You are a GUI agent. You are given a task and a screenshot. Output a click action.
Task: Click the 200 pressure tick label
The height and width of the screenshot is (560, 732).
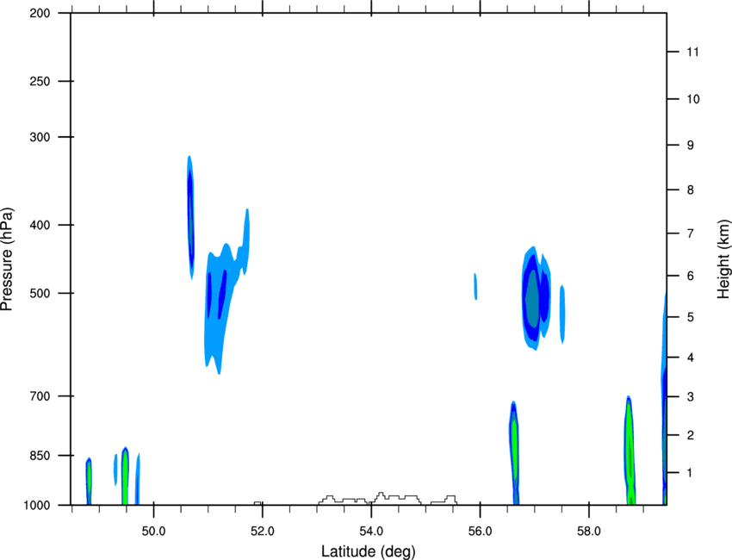tap(40, 13)
